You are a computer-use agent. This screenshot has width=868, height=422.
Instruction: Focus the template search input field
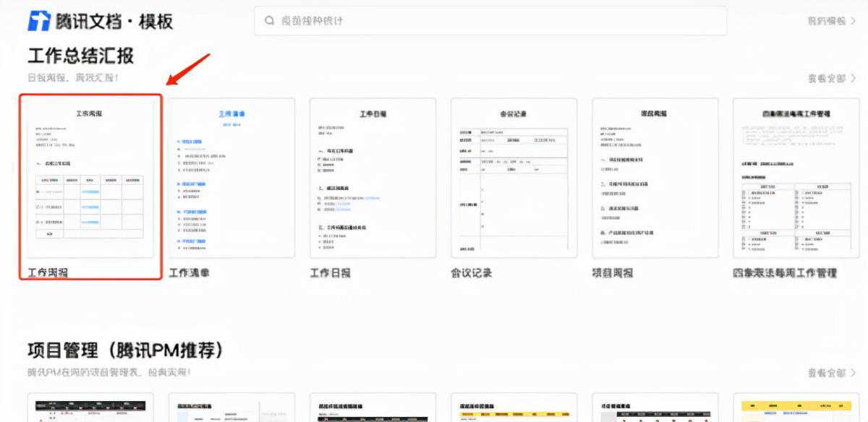click(x=492, y=21)
